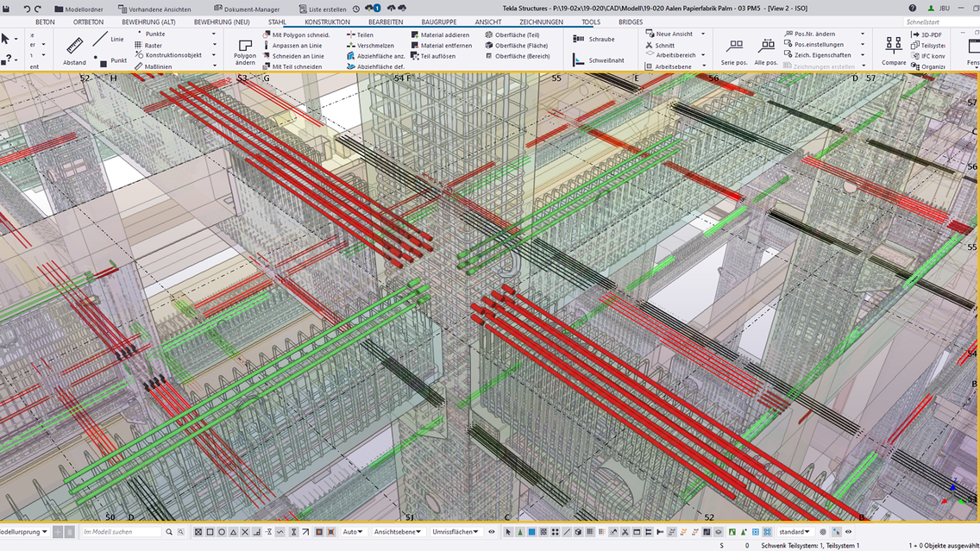The height and width of the screenshot is (551, 980).
Task: Open the Compare tool
Action: (x=894, y=51)
